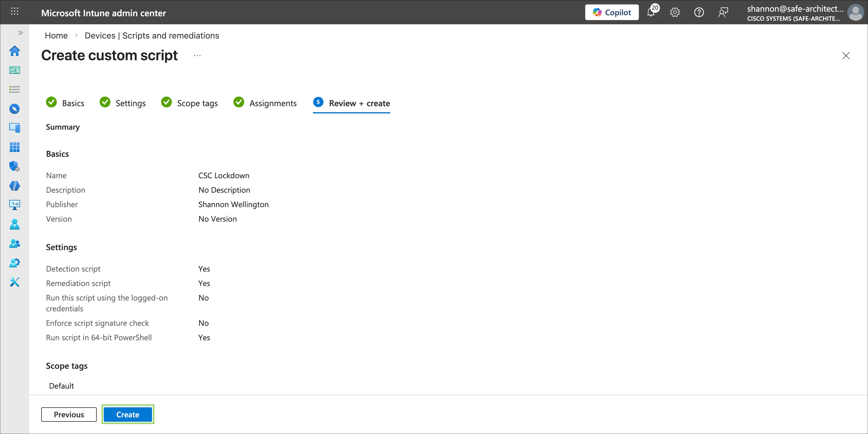Switch to the Settings step
The height and width of the screenshot is (434, 868).
(123, 103)
